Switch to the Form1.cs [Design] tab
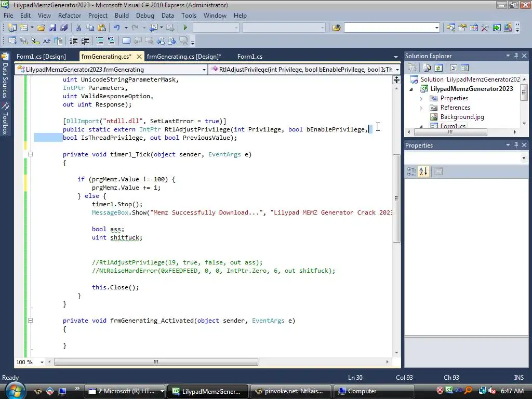This screenshot has height=399, width=532. pyautogui.click(x=41, y=56)
